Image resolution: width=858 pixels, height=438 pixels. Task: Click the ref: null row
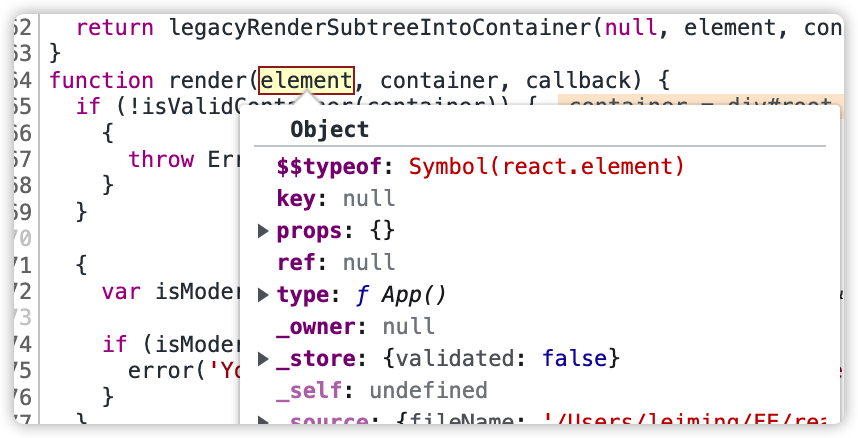[335, 263]
